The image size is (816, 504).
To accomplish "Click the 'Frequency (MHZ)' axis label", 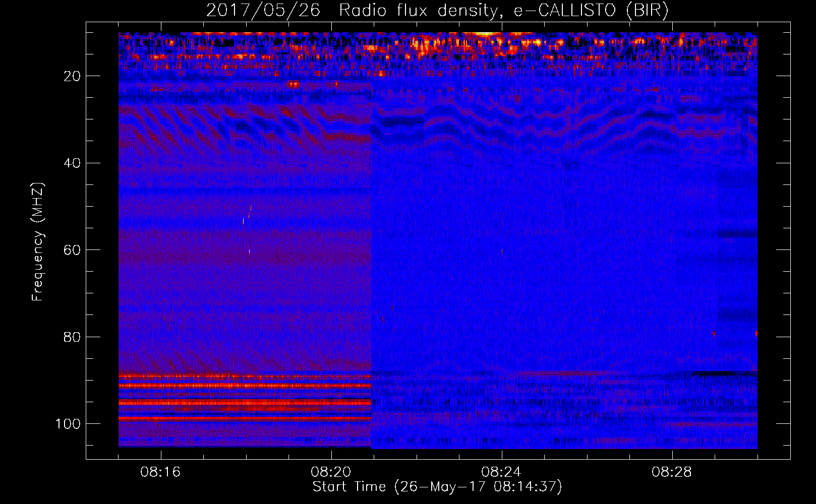I will (38, 241).
